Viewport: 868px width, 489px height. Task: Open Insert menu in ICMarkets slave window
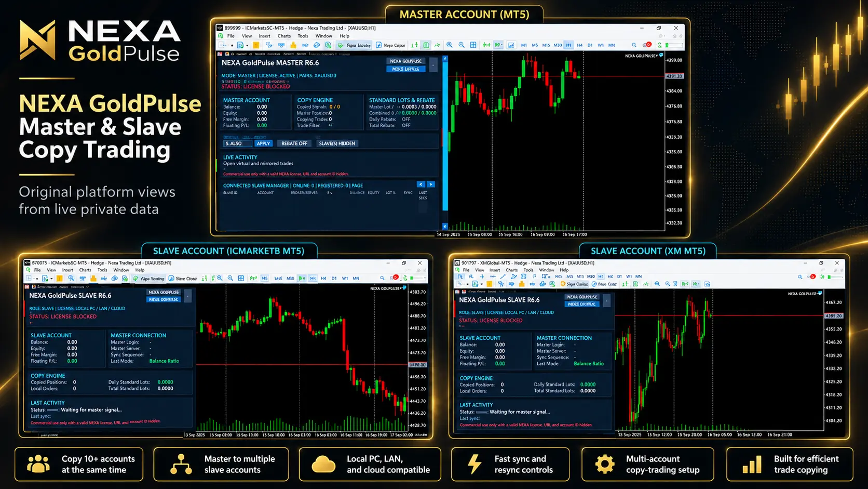pos(67,270)
